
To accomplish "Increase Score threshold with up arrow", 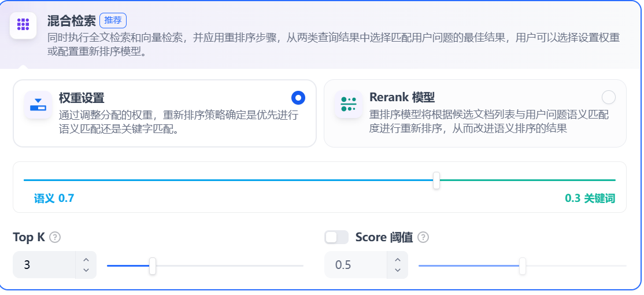I will coord(398,260).
